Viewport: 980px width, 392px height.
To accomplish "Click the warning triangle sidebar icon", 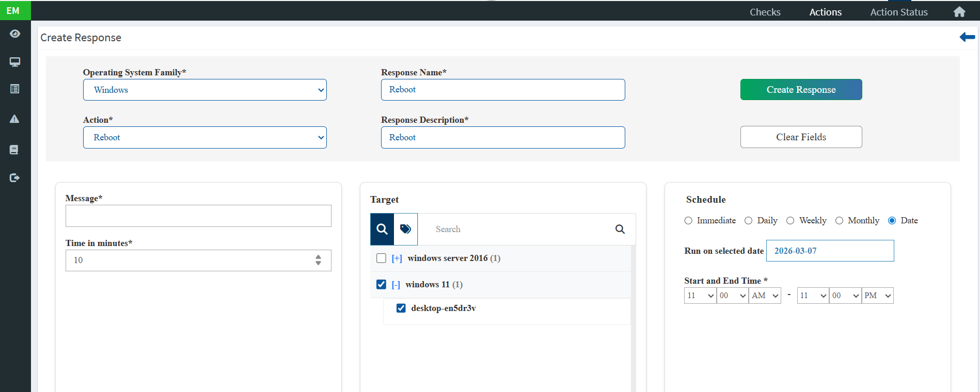I will [x=14, y=119].
